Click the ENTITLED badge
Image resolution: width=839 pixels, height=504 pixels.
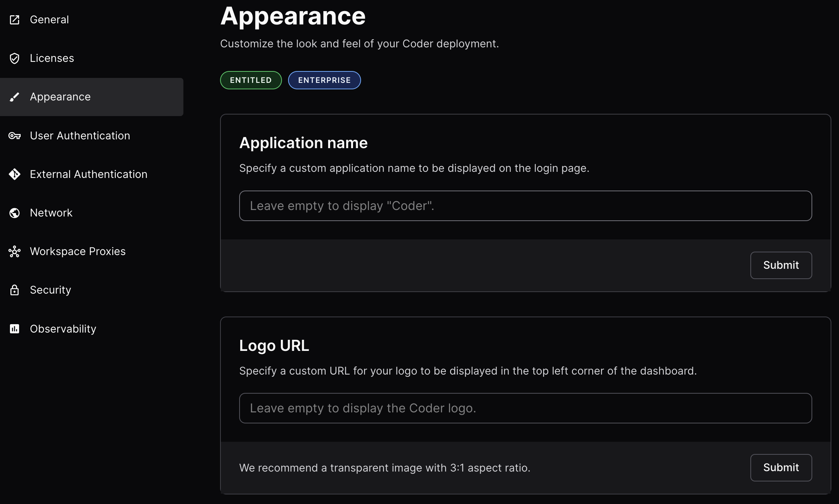[251, 80]
